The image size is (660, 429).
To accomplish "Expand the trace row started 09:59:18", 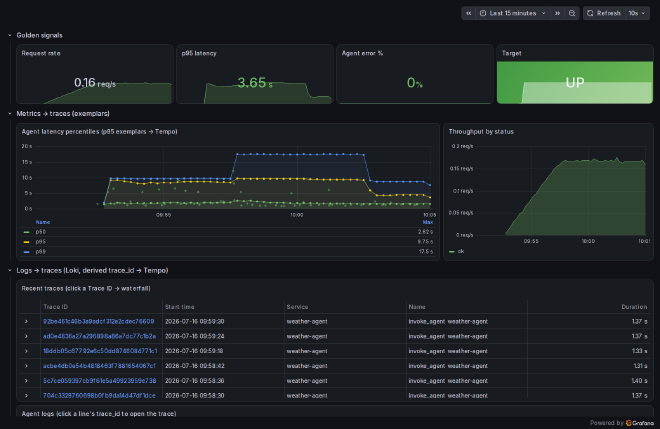I will pos(26,351).
